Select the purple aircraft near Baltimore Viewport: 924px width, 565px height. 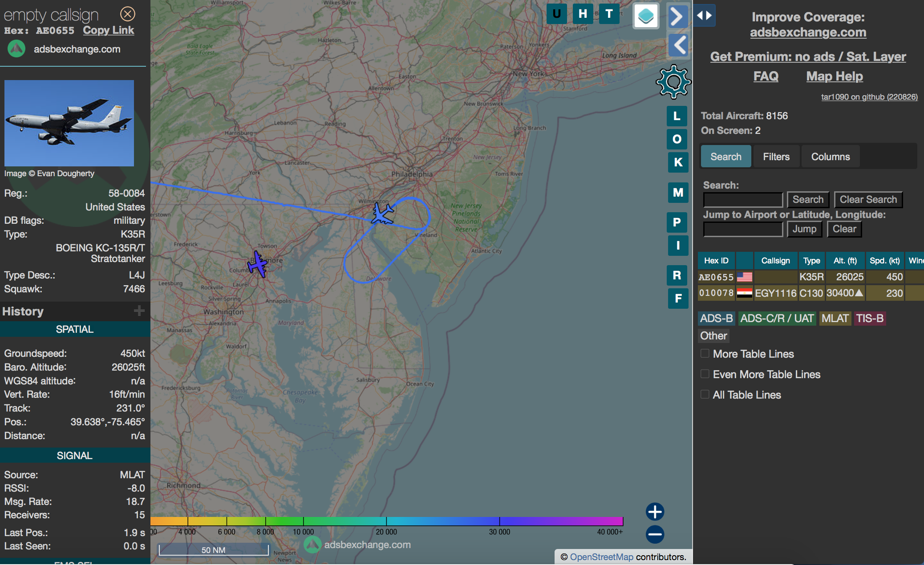click(x=258, y=264)
